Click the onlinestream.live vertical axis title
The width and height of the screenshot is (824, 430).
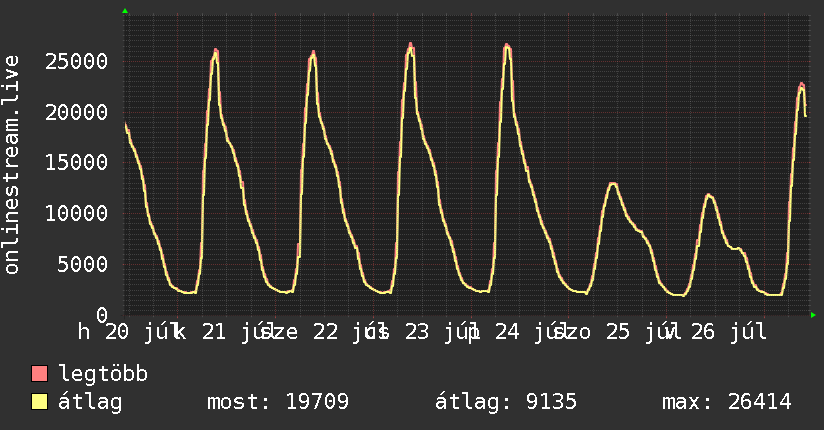point(11,165)
